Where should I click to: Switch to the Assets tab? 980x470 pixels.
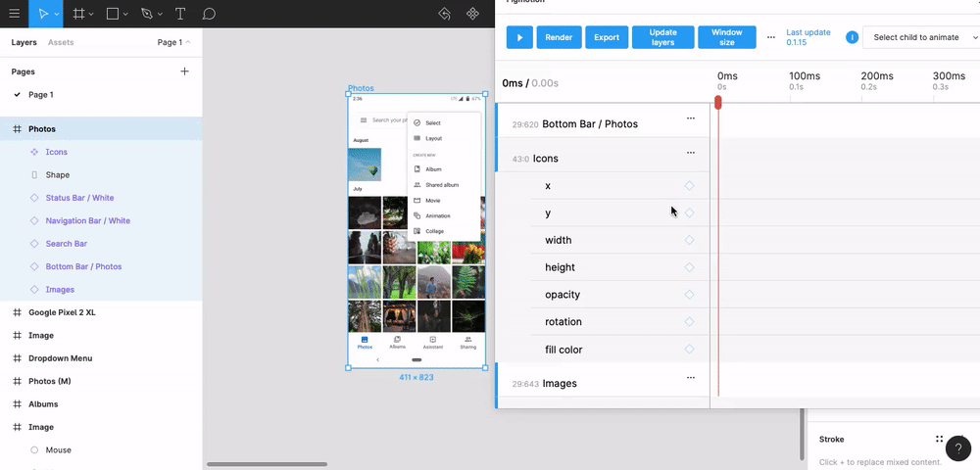coord(61,42)
